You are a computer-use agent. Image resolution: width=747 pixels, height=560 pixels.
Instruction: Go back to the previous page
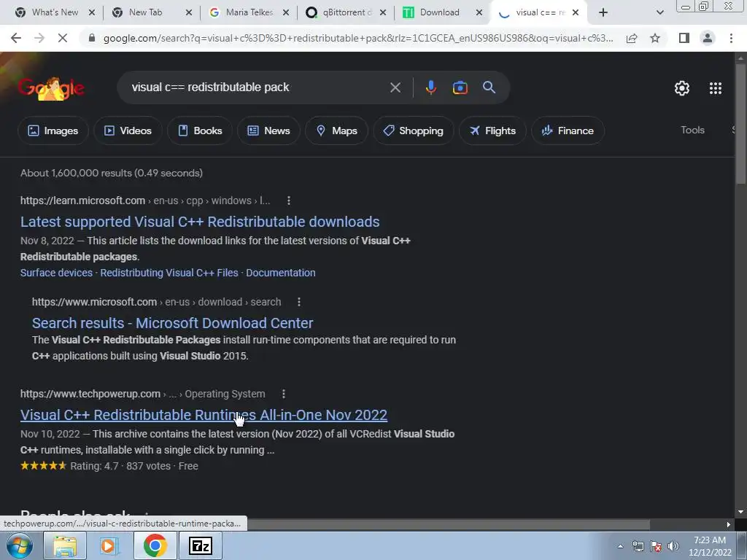click(16, 38)
